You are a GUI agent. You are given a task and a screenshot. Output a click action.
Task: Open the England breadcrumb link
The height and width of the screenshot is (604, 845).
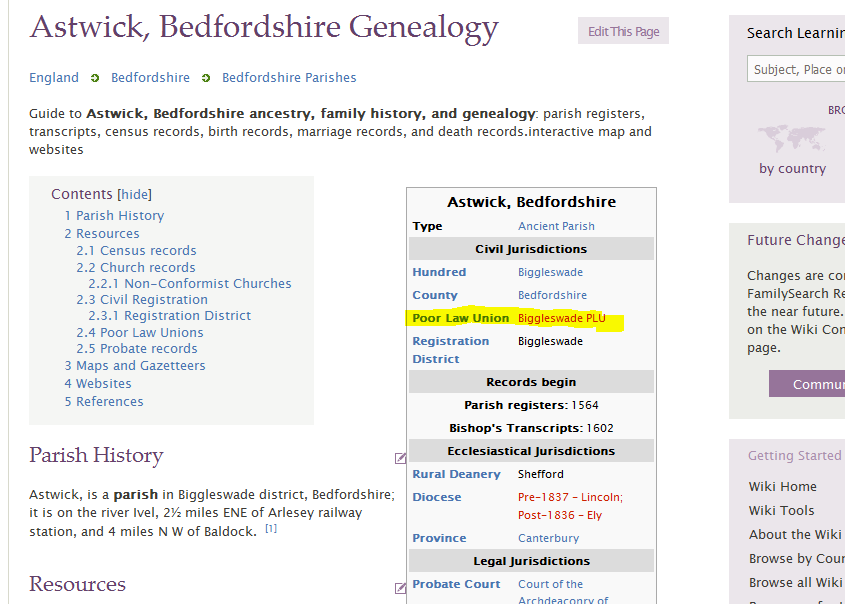(x=54, y=78)
